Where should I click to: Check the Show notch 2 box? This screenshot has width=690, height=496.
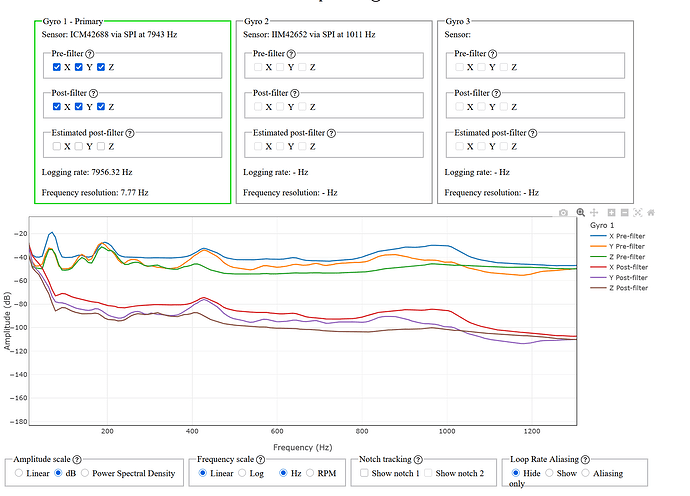(428, 473)
